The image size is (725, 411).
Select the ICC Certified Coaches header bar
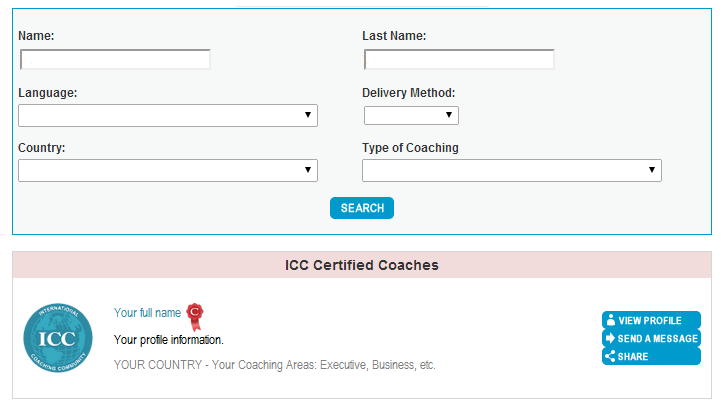pyautogui.click(x=362, y=265)
